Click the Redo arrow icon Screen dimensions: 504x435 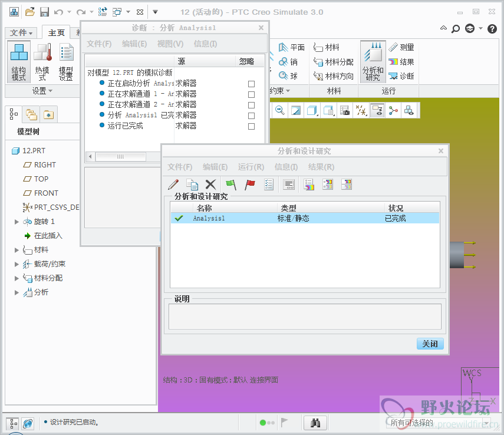pos(81,12)
